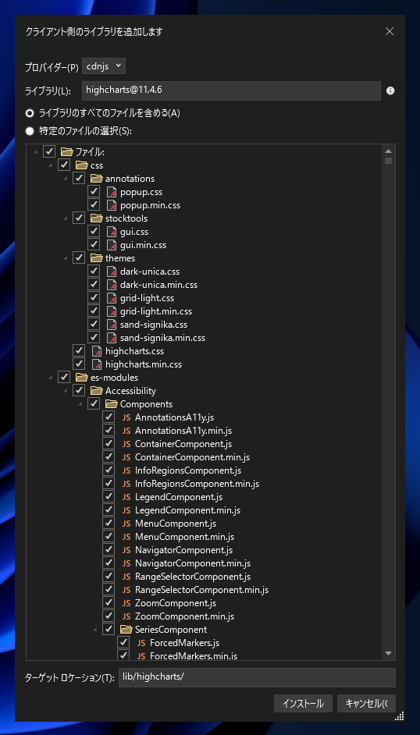Click the file tree scrollbar thumb

click(x=388, y=161)
